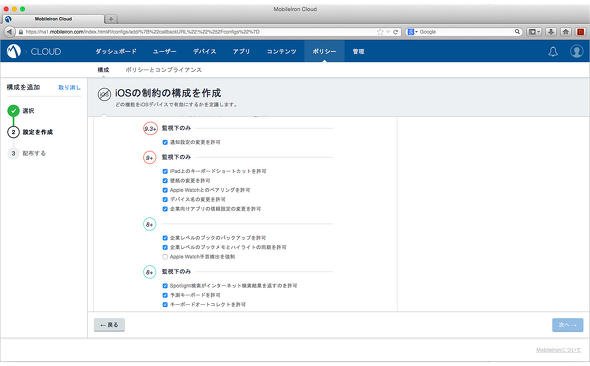Click the 9.3+ version badge
The width and height of the screenshot is (590, 366).
click(x=150, y=129)
